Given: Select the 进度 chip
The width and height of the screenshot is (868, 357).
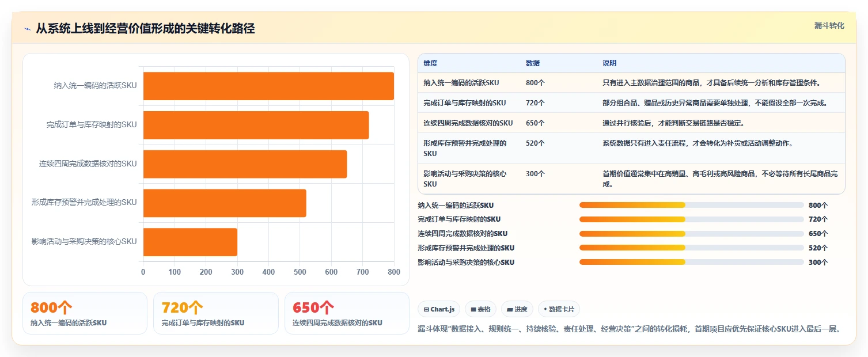Looking at the screenshot, I should [517, 309].
